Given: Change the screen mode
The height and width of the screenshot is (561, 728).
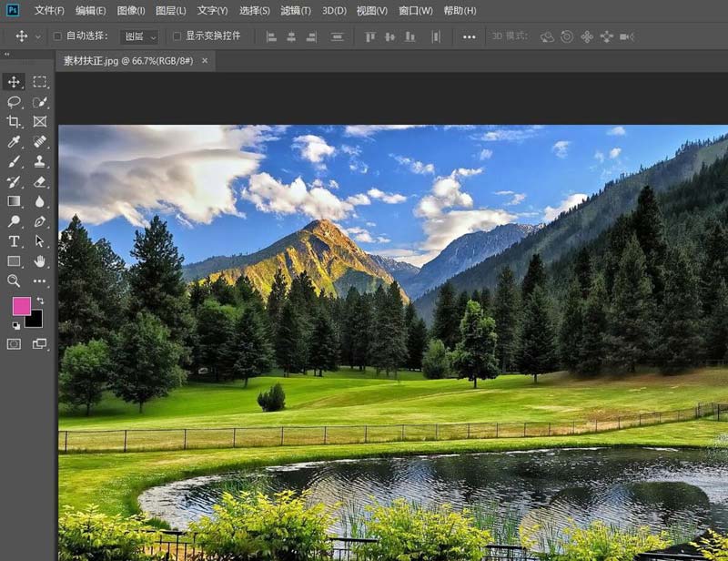Looking at the screenshot, I should 39,344.
